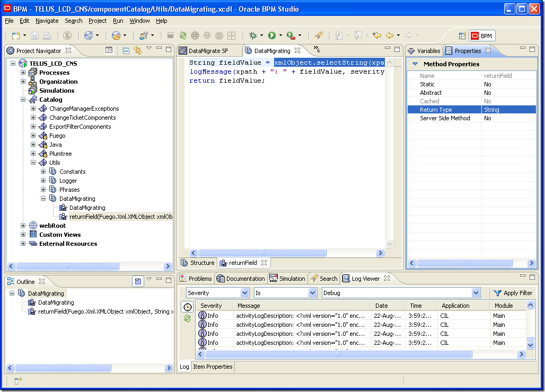The image size is (545, 392).
Task: Open the Simulation tab
Action: pyautogui.click(x=287, y=279)
